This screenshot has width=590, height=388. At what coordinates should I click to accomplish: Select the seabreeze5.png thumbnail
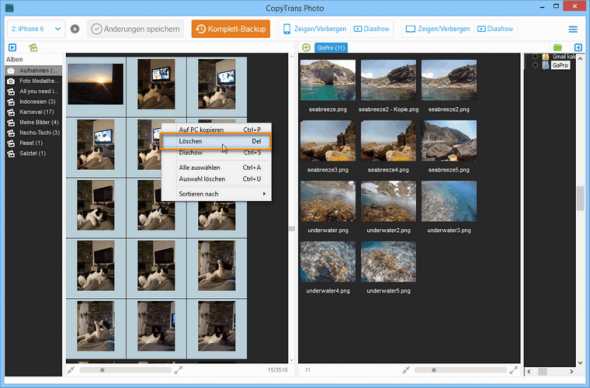[x=449, y=141]
